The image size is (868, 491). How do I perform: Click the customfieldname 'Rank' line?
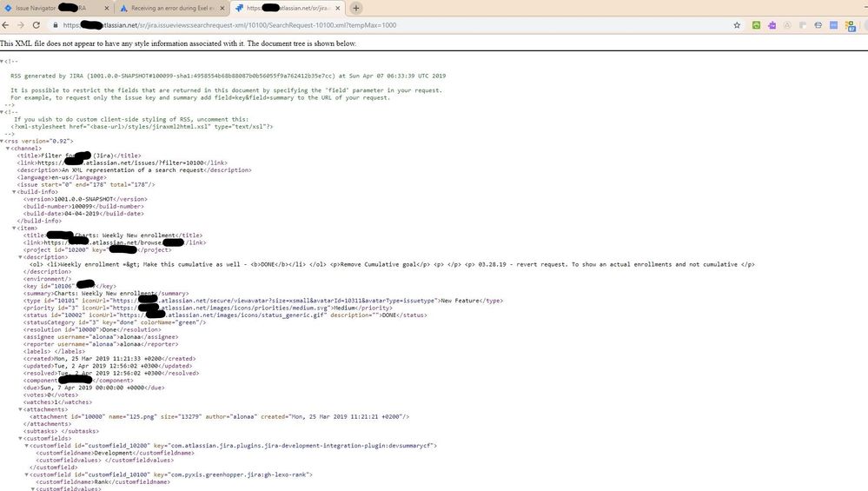click(103, 481)
